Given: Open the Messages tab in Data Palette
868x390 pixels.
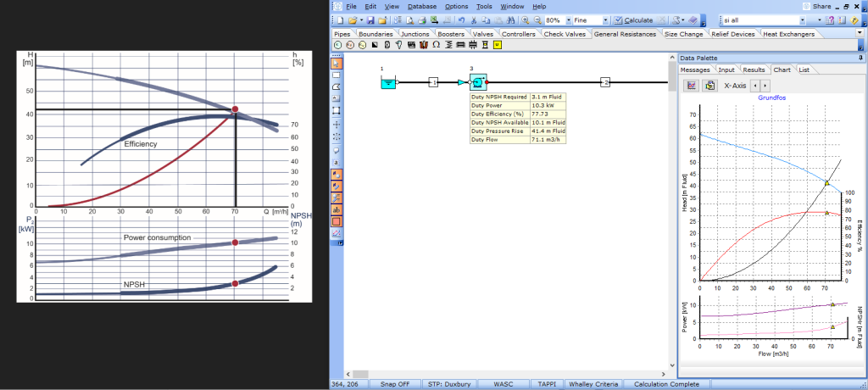Looking at the screenshot, I should click(695, 70).
